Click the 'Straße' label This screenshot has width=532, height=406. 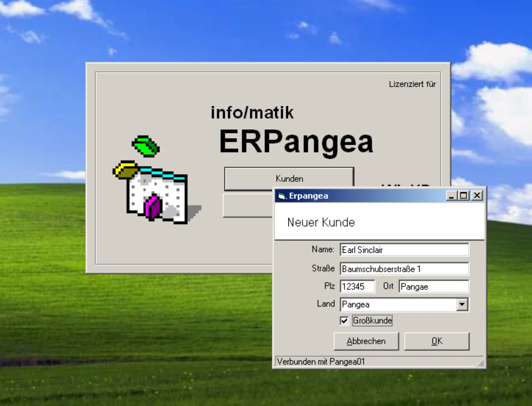pos(323,268)
